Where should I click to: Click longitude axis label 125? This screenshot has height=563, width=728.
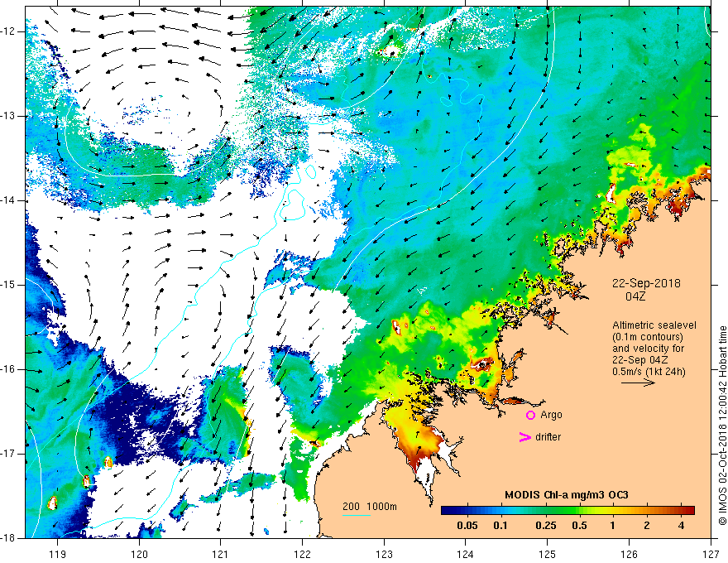tap(548, 554)
